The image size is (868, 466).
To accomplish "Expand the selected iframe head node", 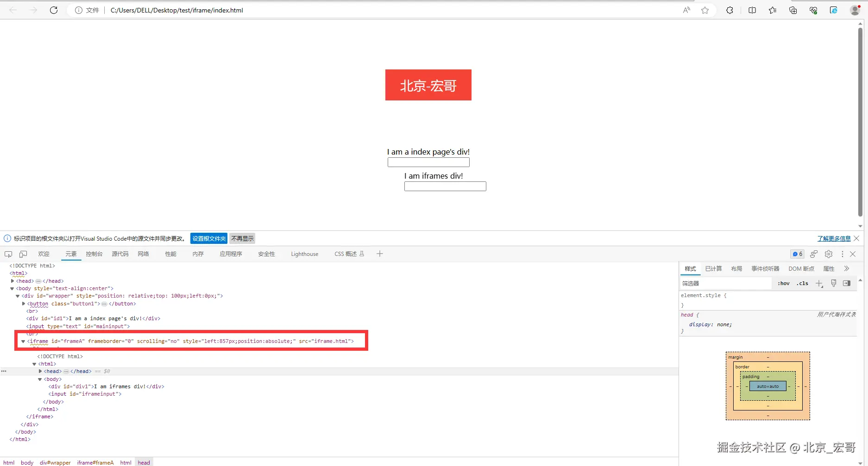I will click(40, 371).
